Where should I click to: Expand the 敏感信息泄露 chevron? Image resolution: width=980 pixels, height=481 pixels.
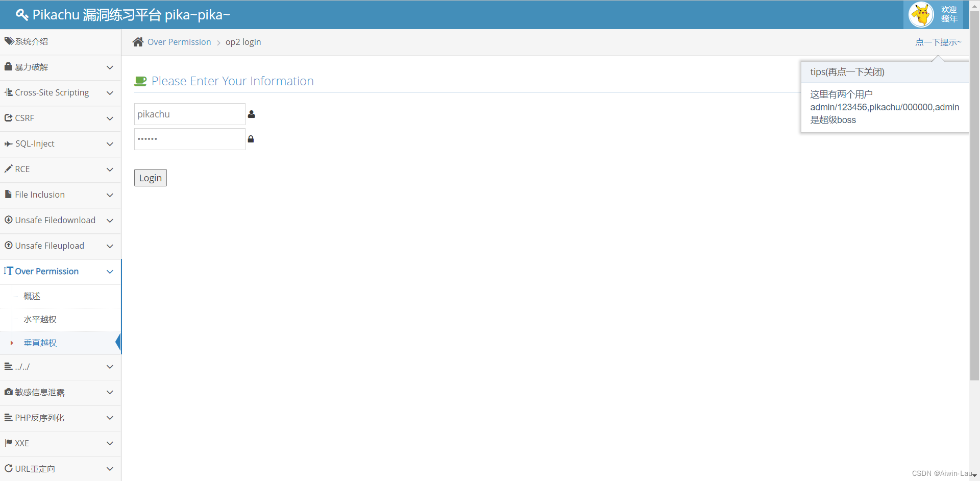pyautogui.click(x=110, y=392)
